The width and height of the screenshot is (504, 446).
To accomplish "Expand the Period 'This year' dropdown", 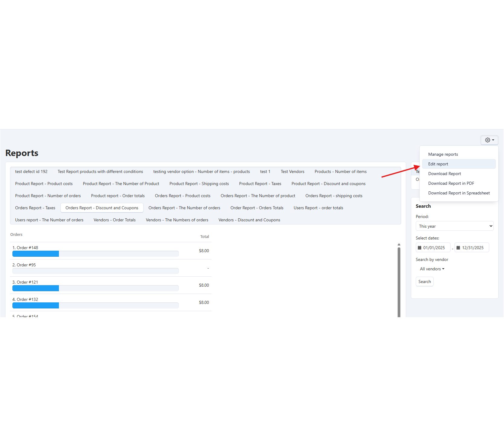I will point(454,226).
